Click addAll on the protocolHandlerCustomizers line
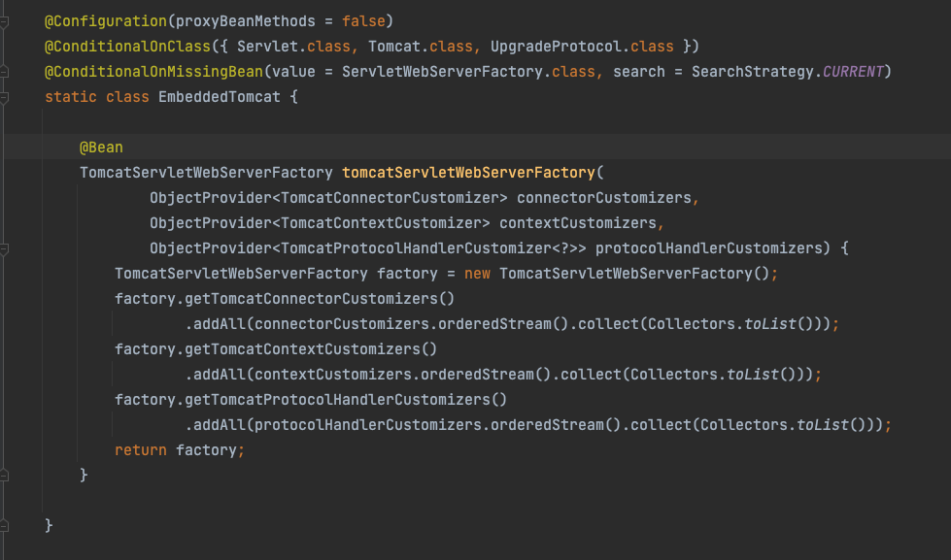 tap(219, 425)
